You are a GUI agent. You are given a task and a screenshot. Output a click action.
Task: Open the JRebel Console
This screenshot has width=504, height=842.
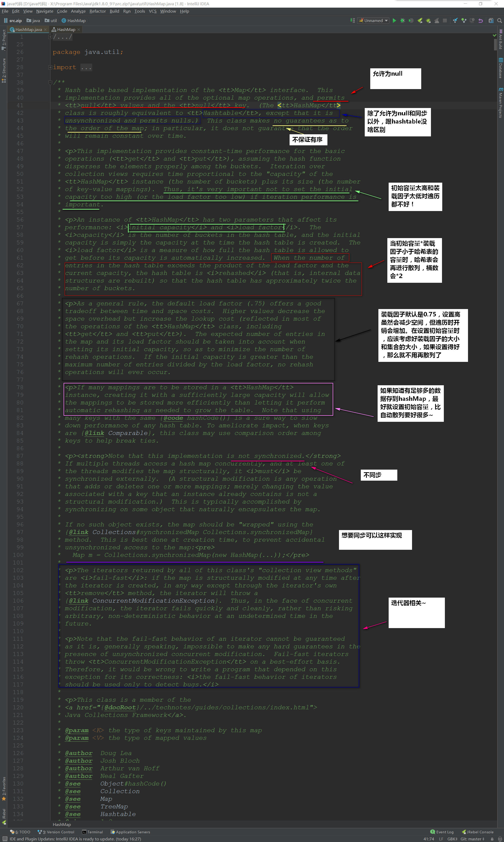[x=477, y=832]
